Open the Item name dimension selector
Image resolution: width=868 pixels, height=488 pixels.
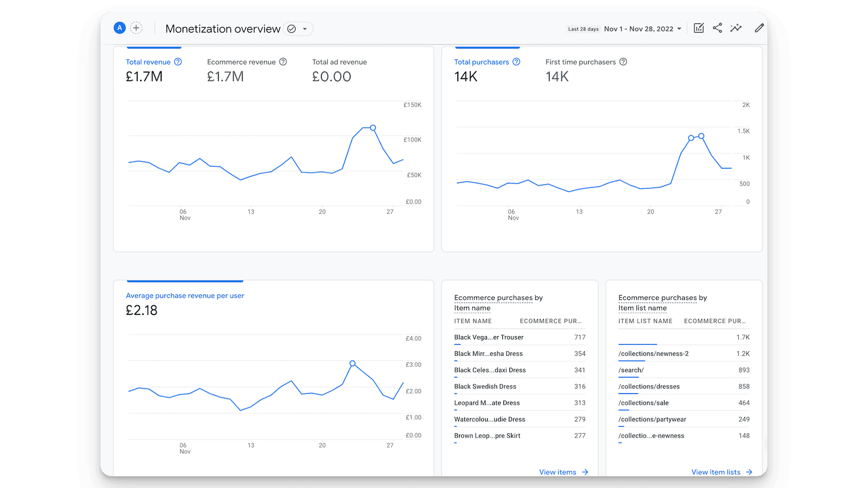pyautogui.click(x=473, y=308)
